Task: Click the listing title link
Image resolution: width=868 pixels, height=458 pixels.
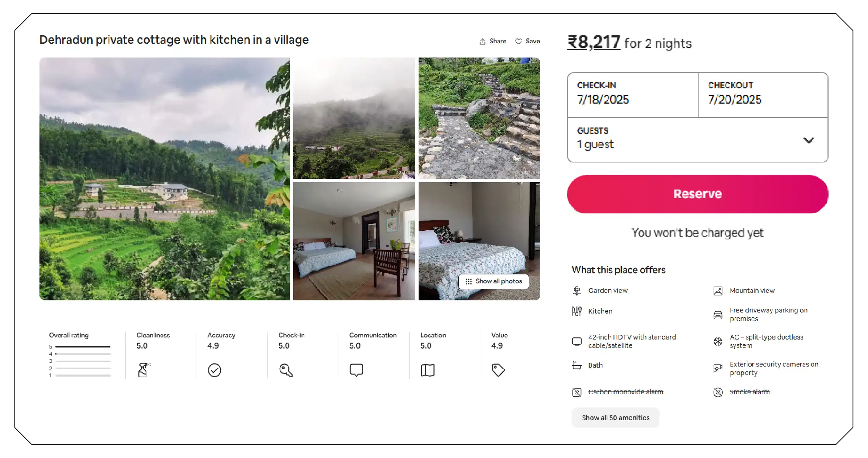Action: [x=174, y=40]
